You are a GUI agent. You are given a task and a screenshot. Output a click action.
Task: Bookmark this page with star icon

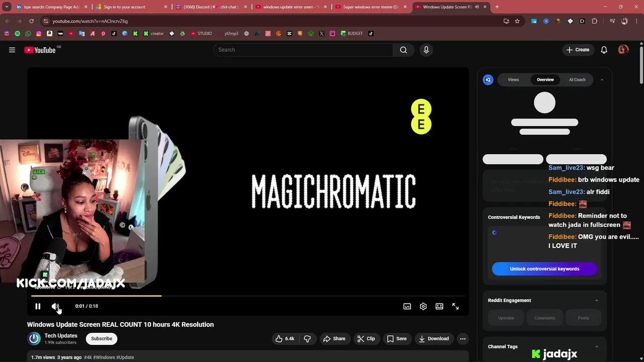pyautogui.click(x=517, y=21)
